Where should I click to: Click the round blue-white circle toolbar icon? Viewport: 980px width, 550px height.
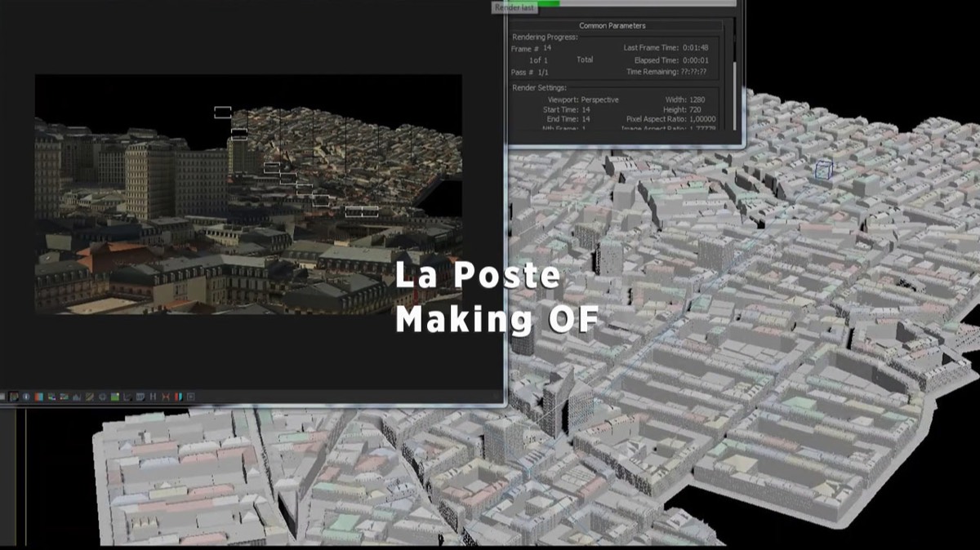(26, 397)
